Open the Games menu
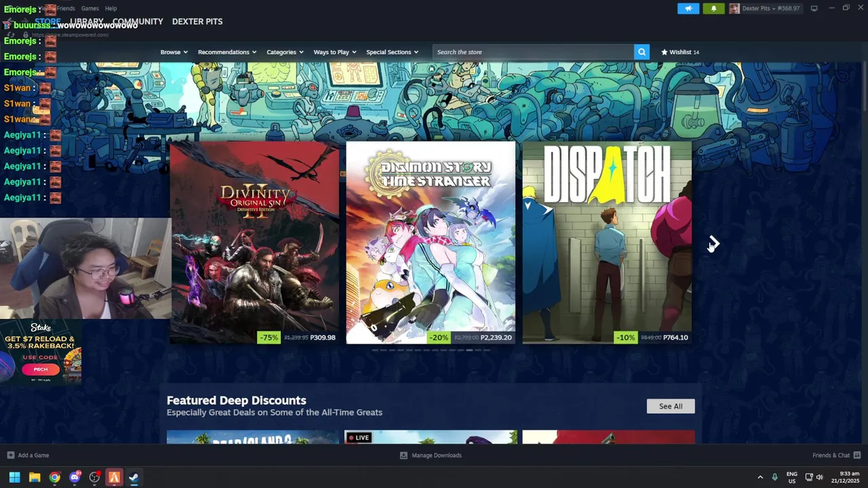868x488 pixels. point(90,8)
